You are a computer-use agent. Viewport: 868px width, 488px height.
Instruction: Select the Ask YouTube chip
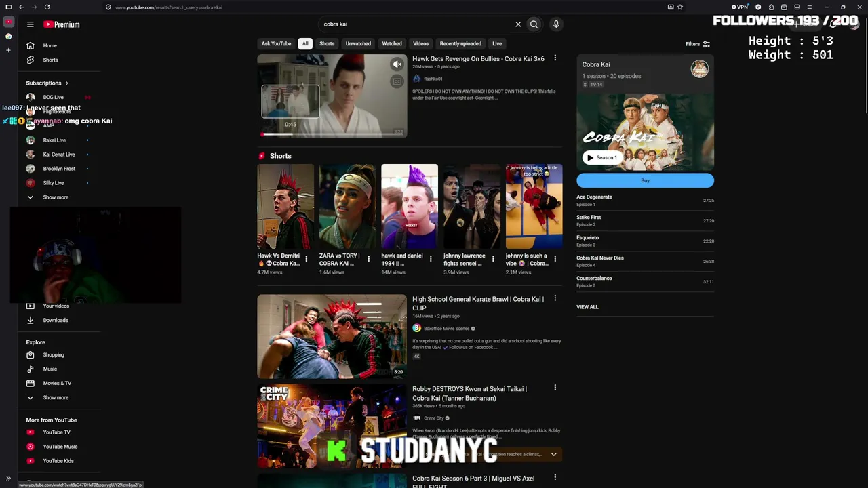pyautogui.click(x=276, y=44)
